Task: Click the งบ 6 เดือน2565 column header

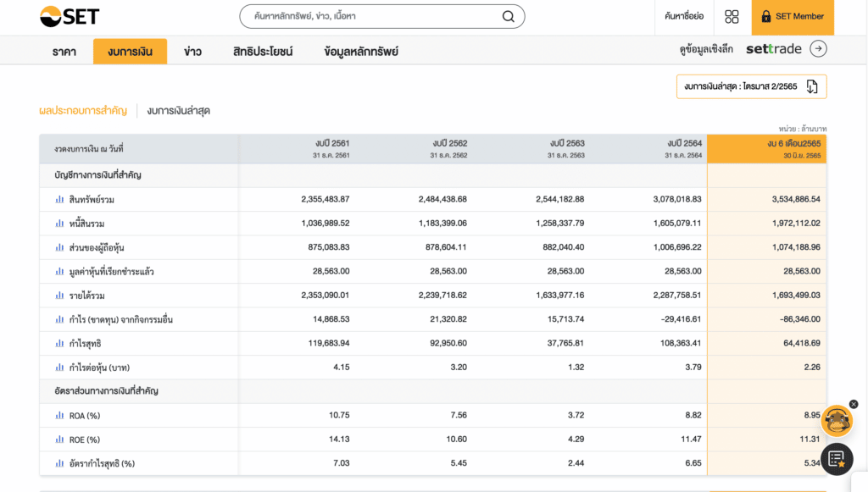Action: 766,149
